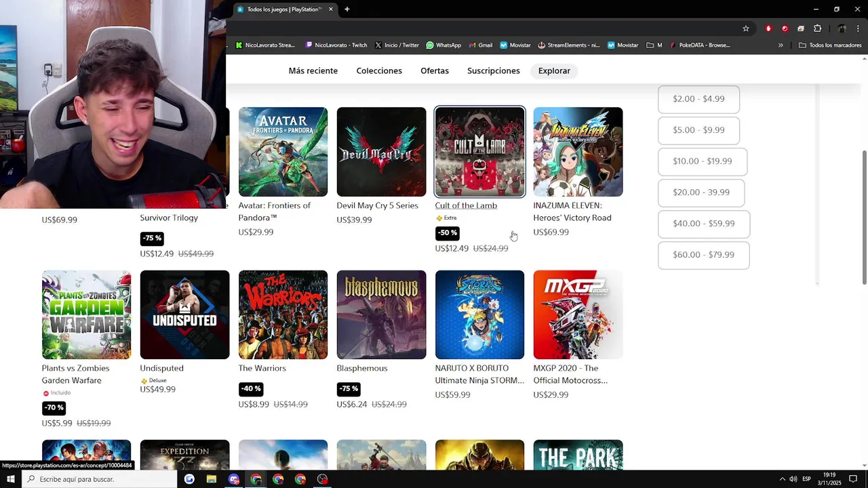The image size is (868, 488).
Task: Go to the Más reciente tab
Action: [313, 71]
